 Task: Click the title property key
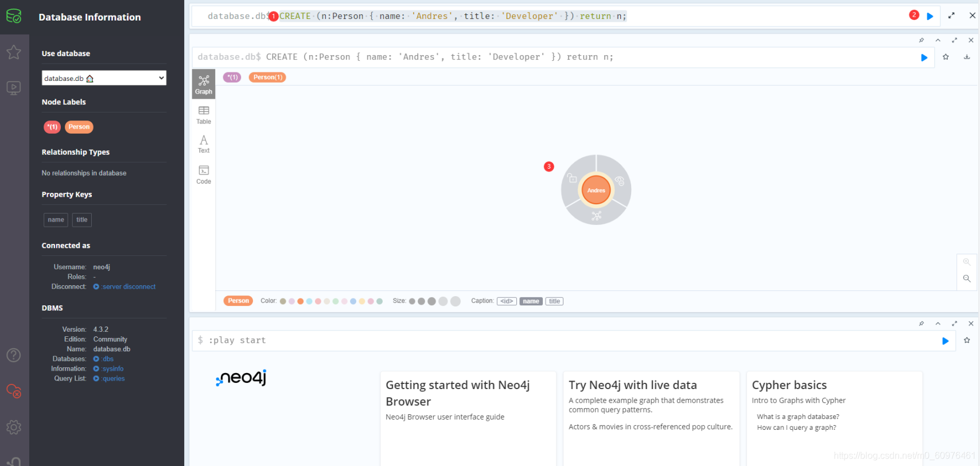tap(82, 220)
